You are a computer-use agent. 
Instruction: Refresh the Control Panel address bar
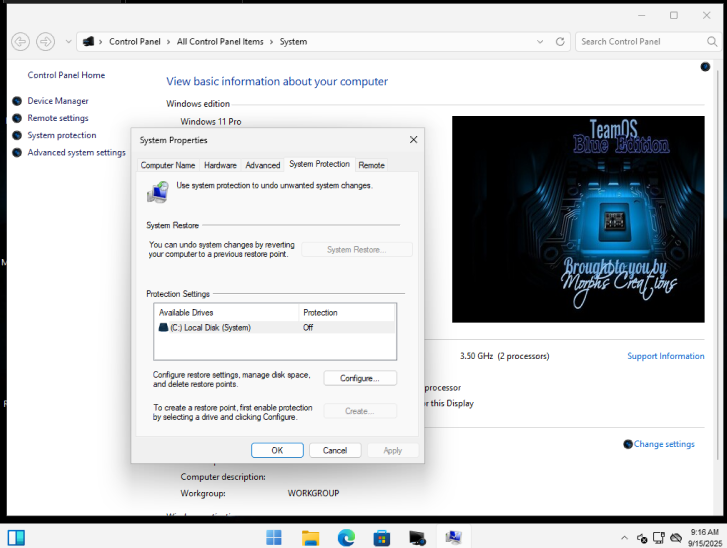click(560, 42)
